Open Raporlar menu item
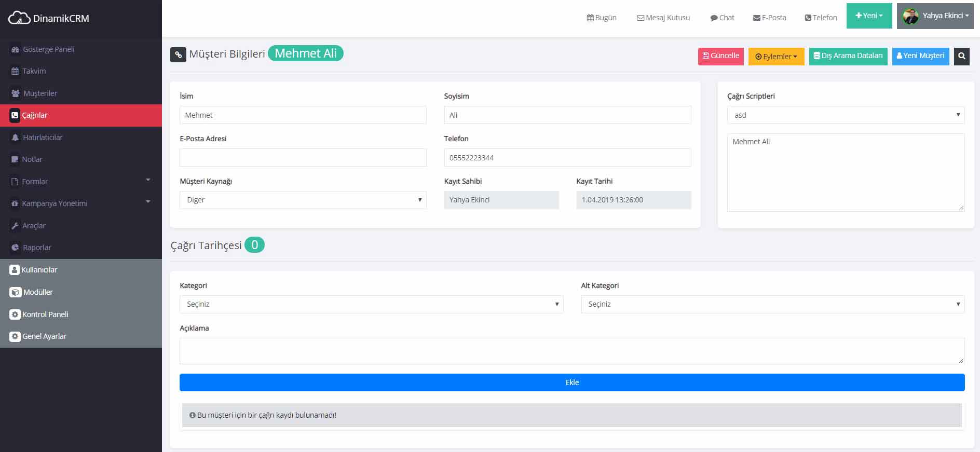The height and width of the screenshot is (452, 980). [81, 248]
